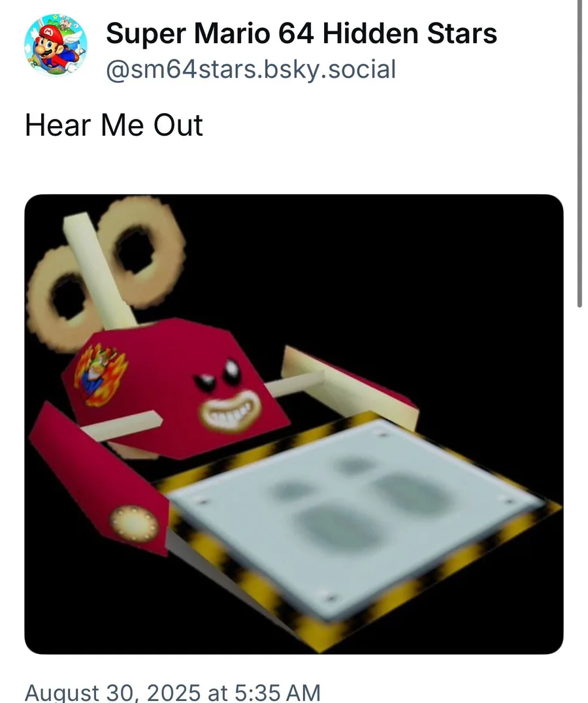Click the round gold bolt on the red arm
588x703 pixels.
pos(134,524)
